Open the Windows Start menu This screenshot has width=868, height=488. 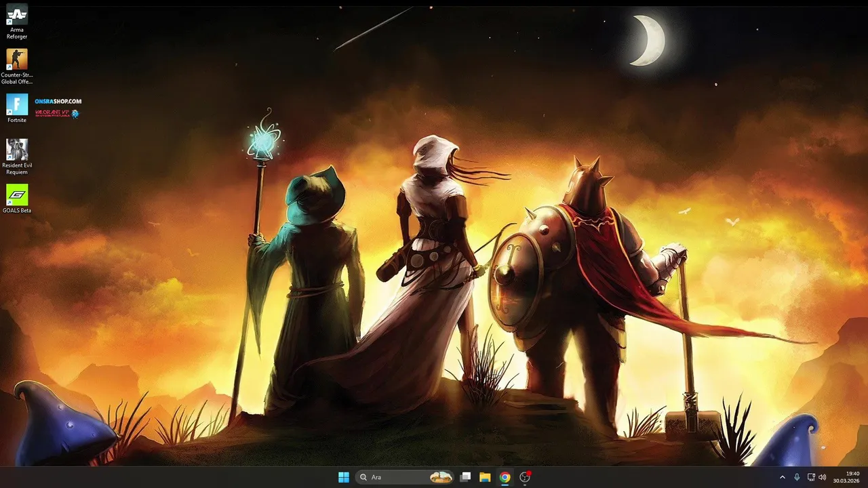[x=344, y=477]
